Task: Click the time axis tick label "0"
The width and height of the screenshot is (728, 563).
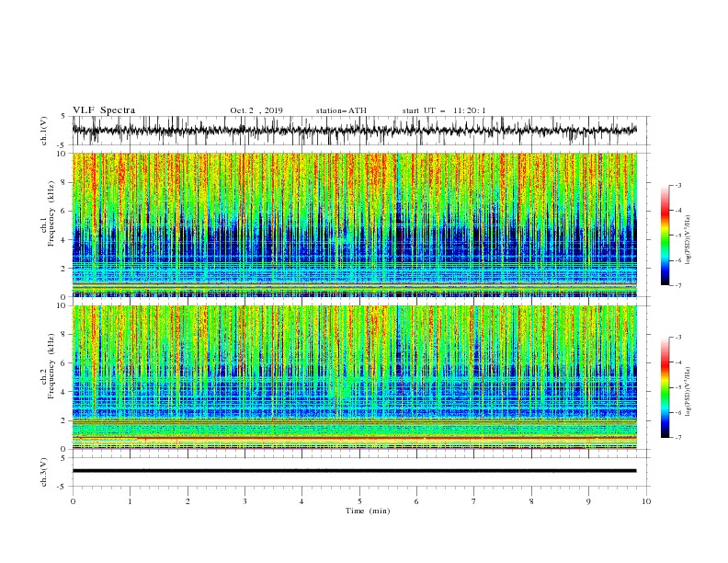Action: pos(73,501)
